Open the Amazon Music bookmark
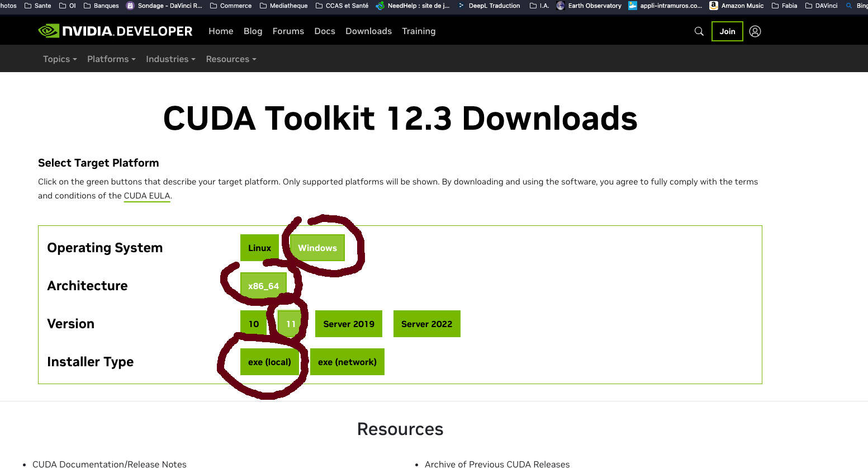 (x=737, y=6)
